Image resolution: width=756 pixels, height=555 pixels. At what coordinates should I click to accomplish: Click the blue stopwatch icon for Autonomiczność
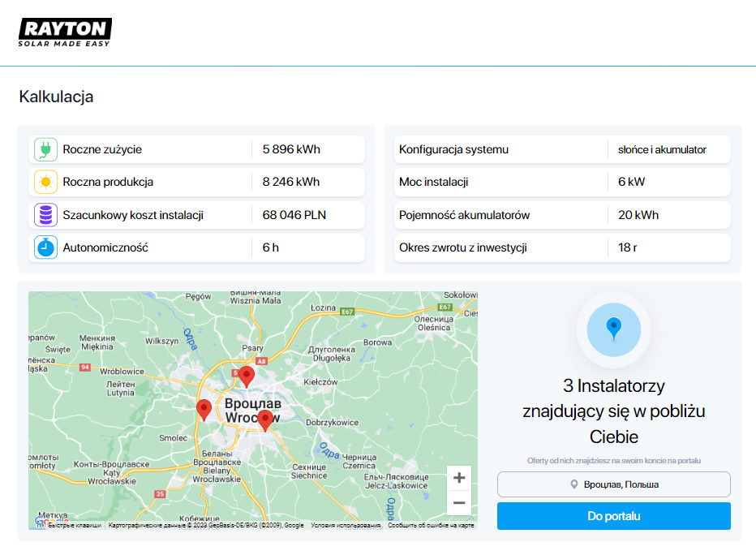coord(45,247)
